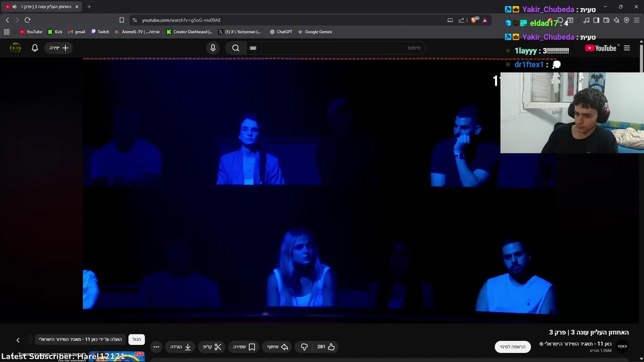Subscribe with 'הרשמה למינוי' button
The width and height of the screenshot is (644, 362).
click(x=513, y=347)
